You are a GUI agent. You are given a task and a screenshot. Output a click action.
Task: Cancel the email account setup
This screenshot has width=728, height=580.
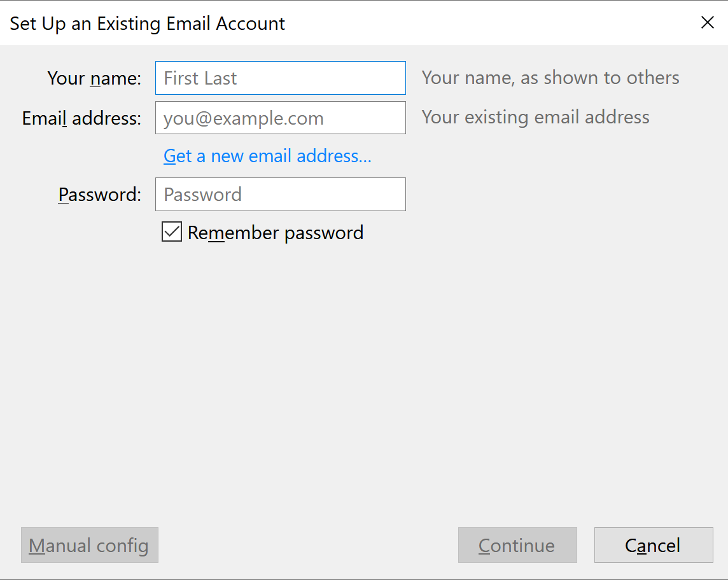tap(654, 545)
